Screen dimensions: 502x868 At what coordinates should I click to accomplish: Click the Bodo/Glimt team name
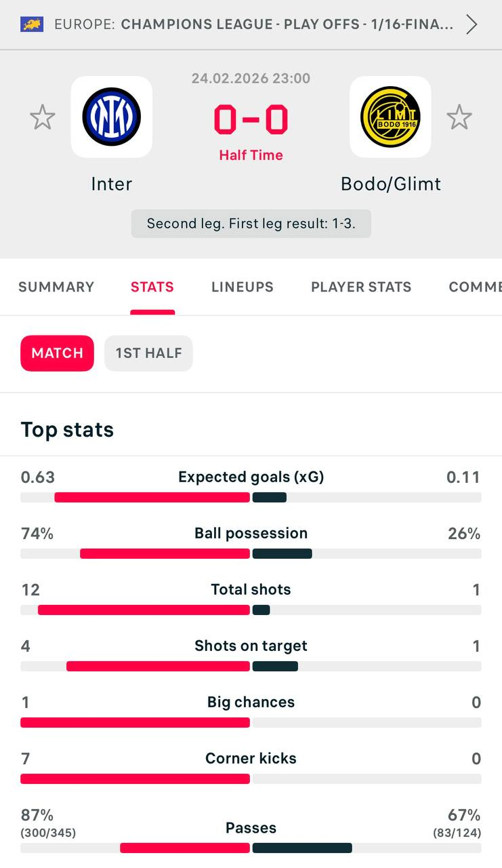pos(391,184)
